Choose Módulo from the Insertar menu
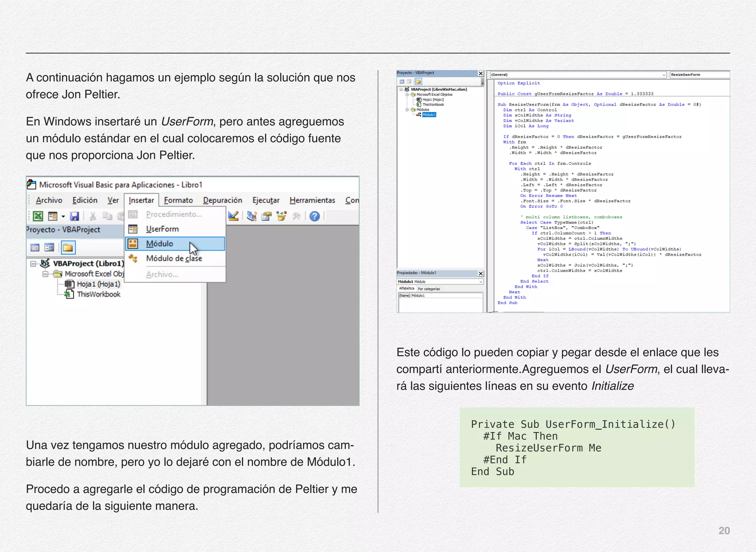This screenshot has width=756, height=552. point(175,244)
